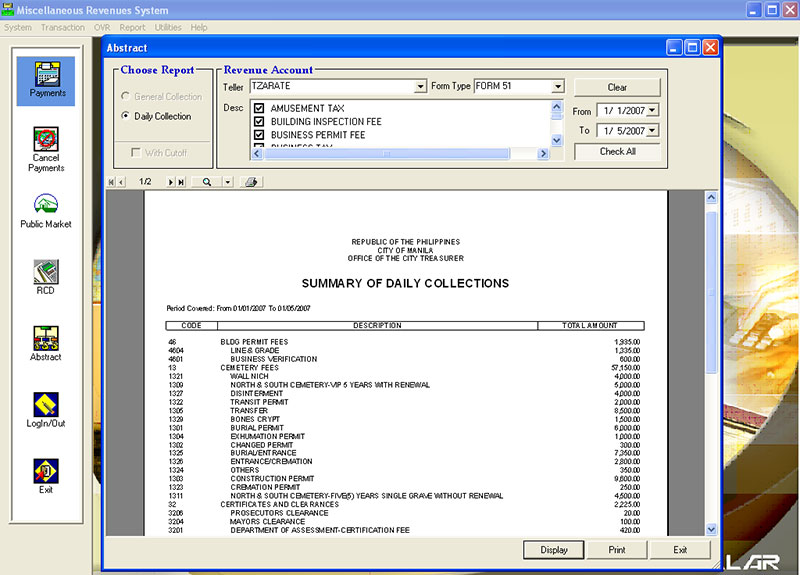Maximize the Abstract window

click(692, 48)
